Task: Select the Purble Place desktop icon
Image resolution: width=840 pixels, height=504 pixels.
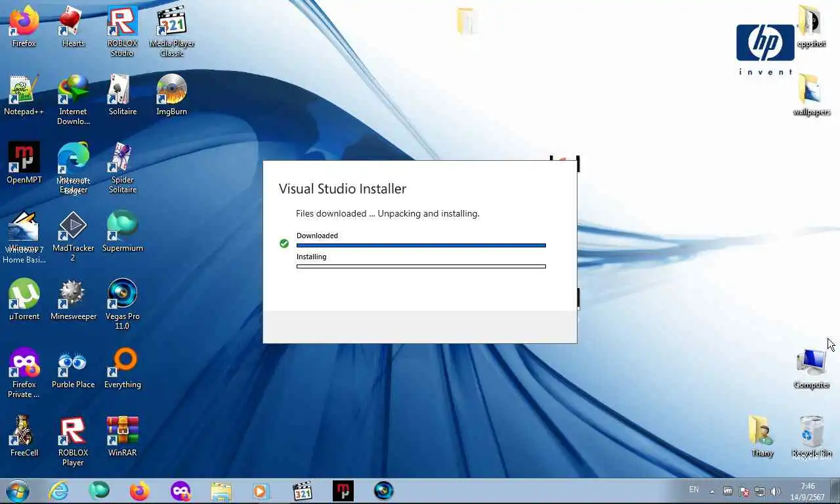Action: click(x=73, y=368)
